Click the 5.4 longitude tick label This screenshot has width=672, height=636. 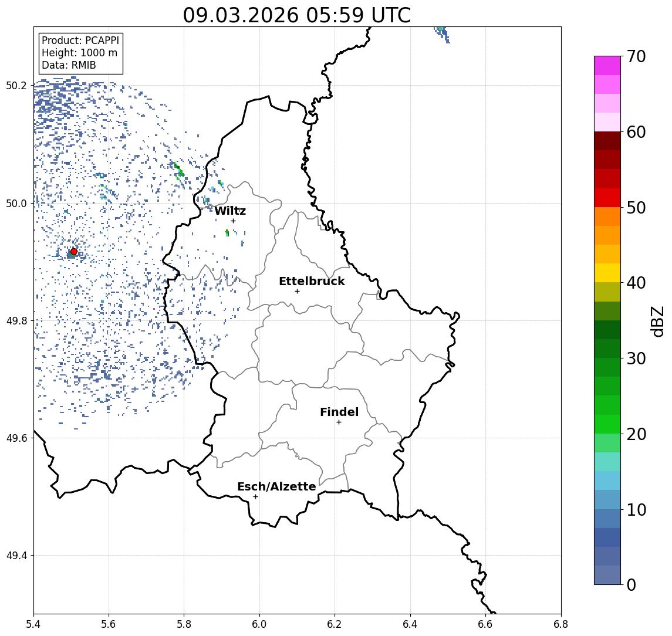tap(33, 624)
